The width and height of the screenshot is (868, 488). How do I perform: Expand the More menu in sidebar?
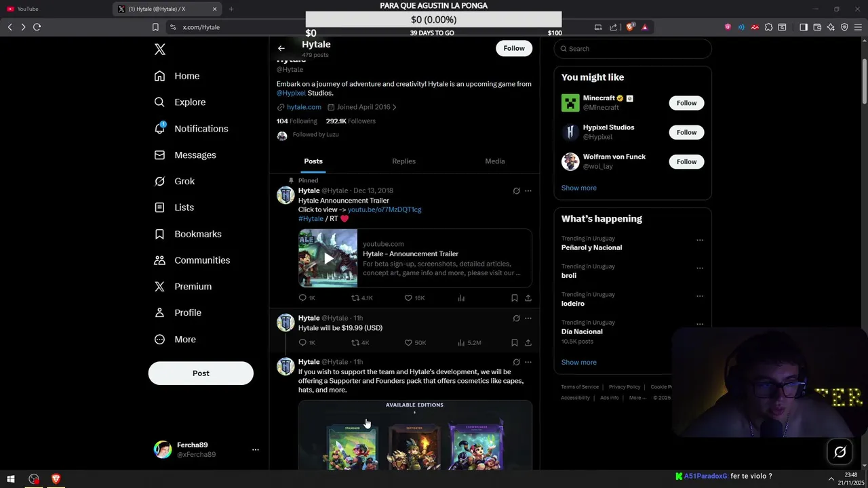point(175,340)
